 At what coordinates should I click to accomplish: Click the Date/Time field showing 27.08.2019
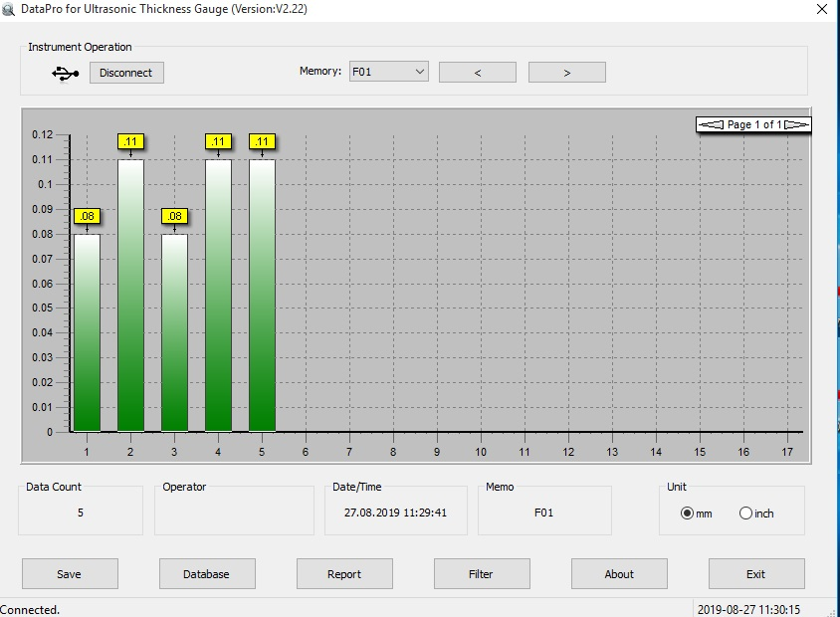point(395,511)
